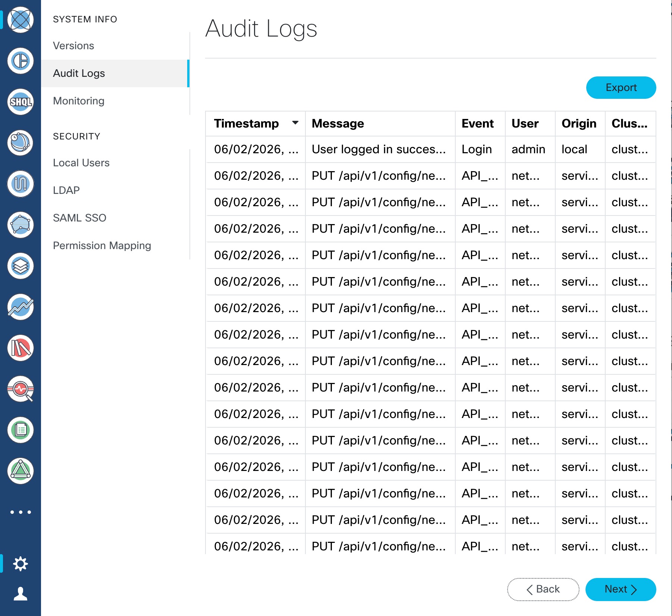The image size is (672, 616).
Task: Open the globe-with-clock icon in sidebar
Action: coord(21,143)
